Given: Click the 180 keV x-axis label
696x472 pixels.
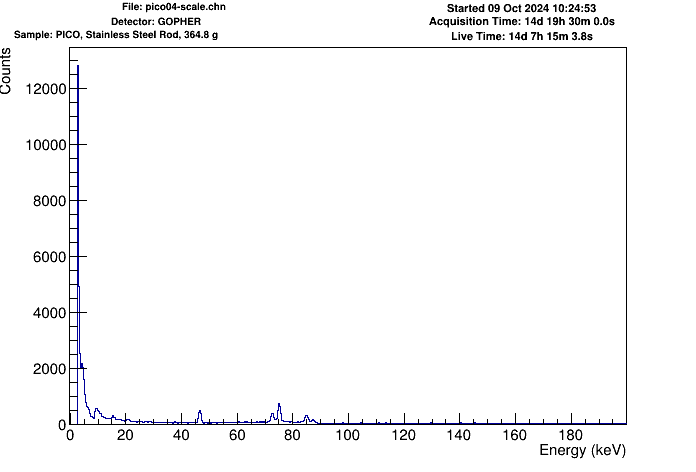Looking at the screenshot, I should (571, 435).
